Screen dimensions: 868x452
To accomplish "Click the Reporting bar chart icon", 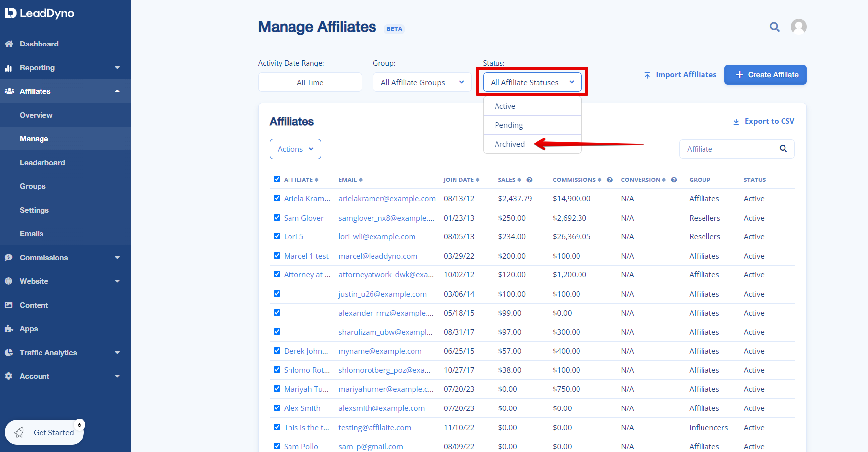I will [8, 68].
